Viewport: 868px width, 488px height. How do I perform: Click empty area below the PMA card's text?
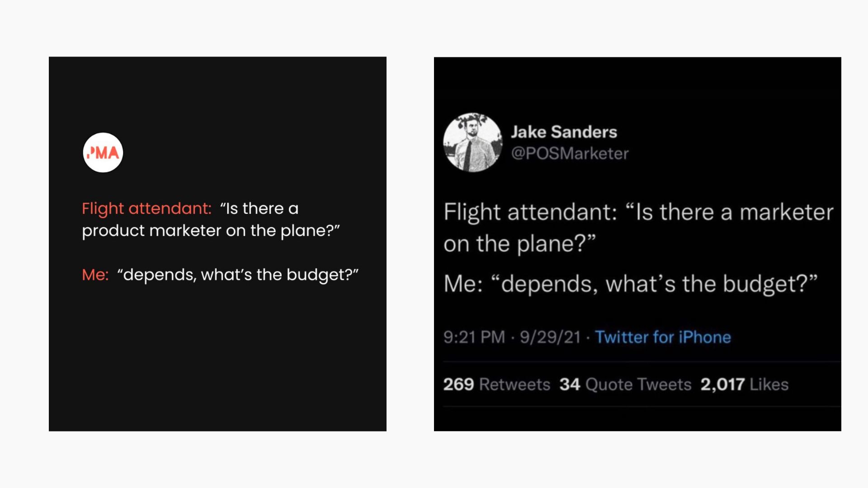click(217, 361)
